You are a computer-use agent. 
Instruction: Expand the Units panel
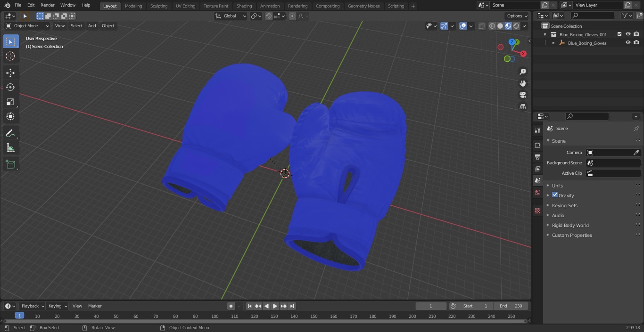557,186
